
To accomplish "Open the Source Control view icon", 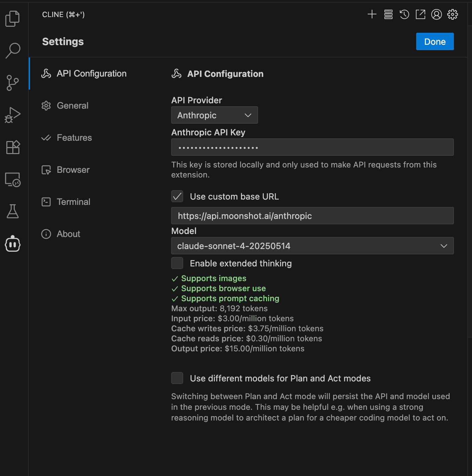I will [13, 83].
